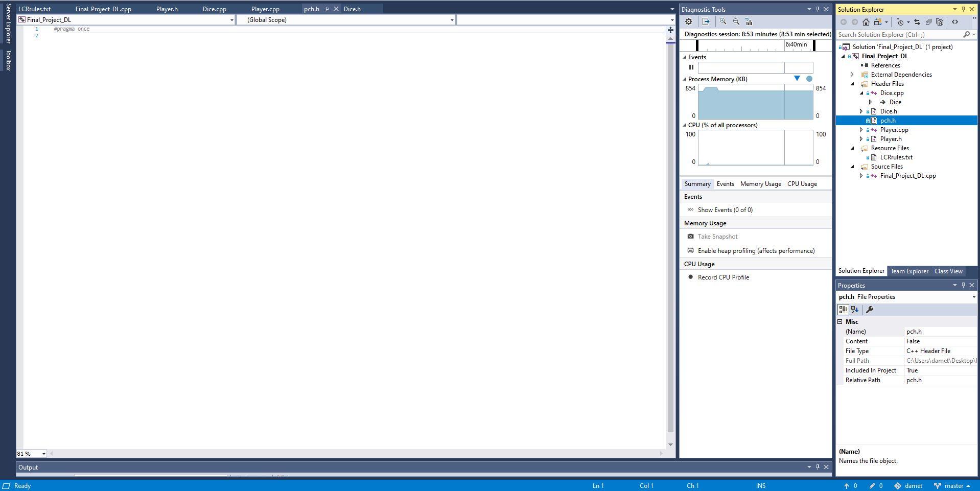
Task: Pause event collection in Diagnostic Tools
Action: click(692, 67)
